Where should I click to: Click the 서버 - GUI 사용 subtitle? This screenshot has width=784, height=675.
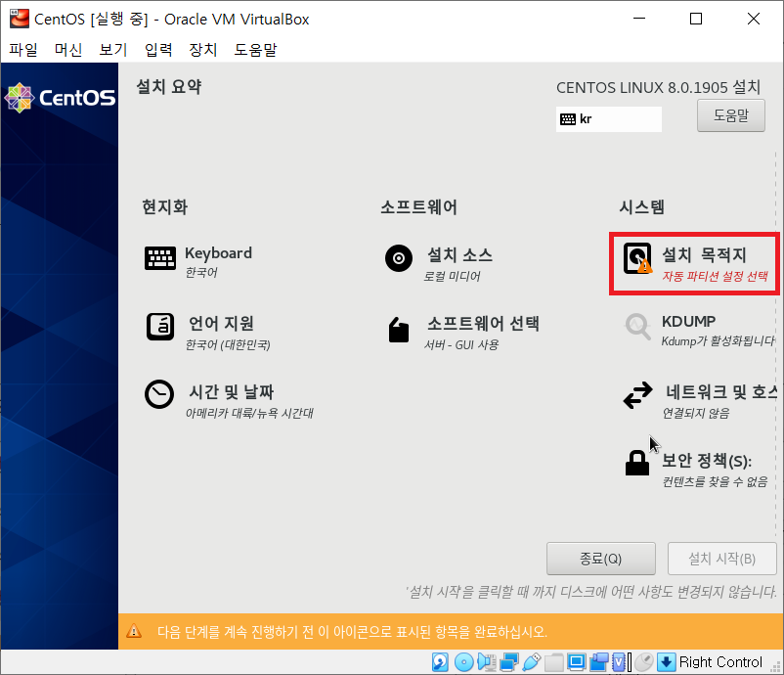point(461,344)
